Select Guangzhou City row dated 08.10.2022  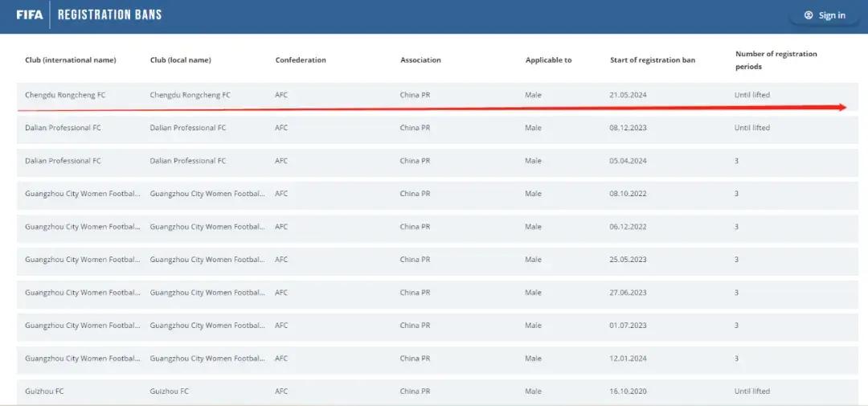[x=82, y=194]
